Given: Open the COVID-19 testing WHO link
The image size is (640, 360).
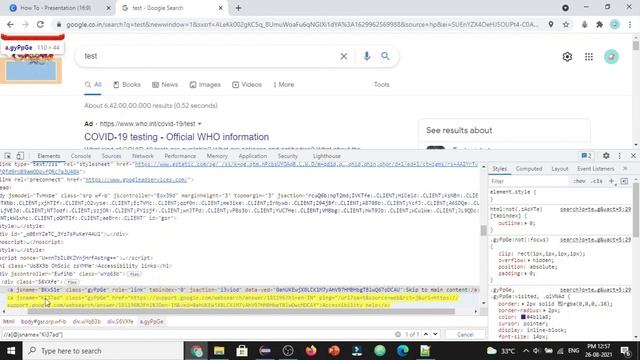Looking at the screenshot, I should [176, 137].
